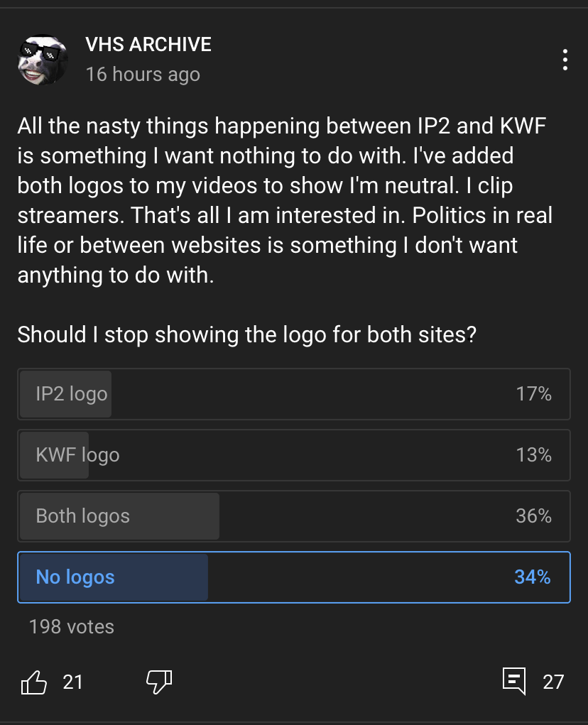Screen dimensions: 588x725
Task: Vote for the 'IP2 logo' poll option
Action: tap(294, 394)
